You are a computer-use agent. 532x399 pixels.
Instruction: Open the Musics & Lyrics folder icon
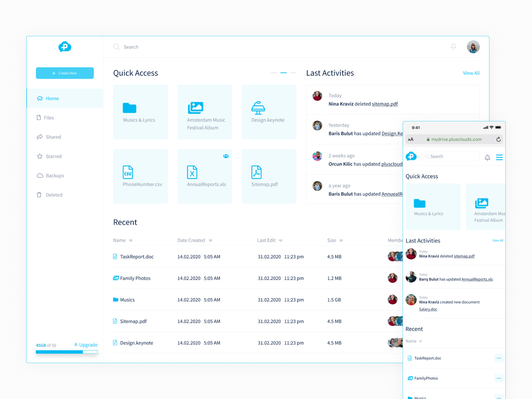coord(129,108)
